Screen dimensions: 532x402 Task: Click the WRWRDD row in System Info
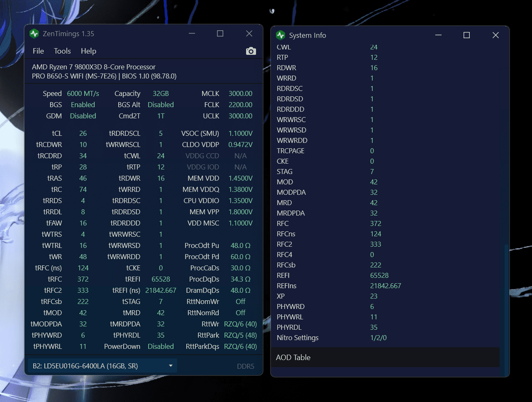(x=385, y=140)
